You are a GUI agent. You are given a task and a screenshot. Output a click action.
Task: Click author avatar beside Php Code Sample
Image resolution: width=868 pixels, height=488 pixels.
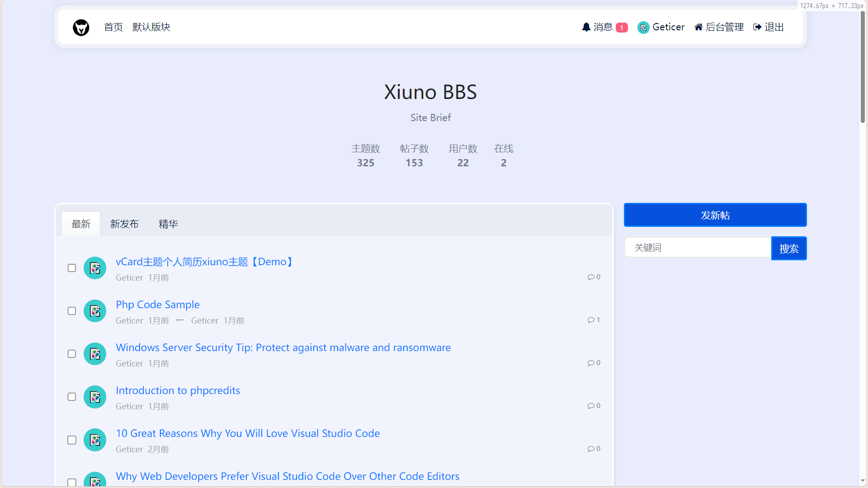pos(95,311)
